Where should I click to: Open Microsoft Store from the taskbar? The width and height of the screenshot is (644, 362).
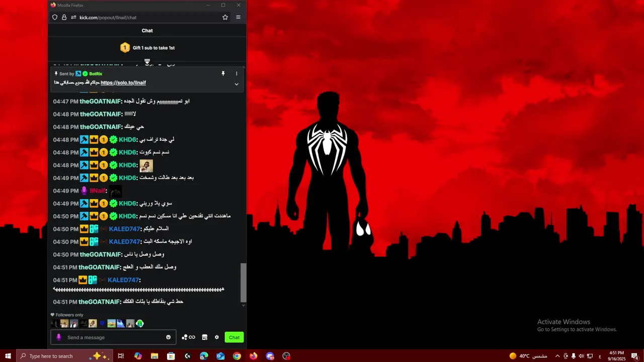click(171, 356)
